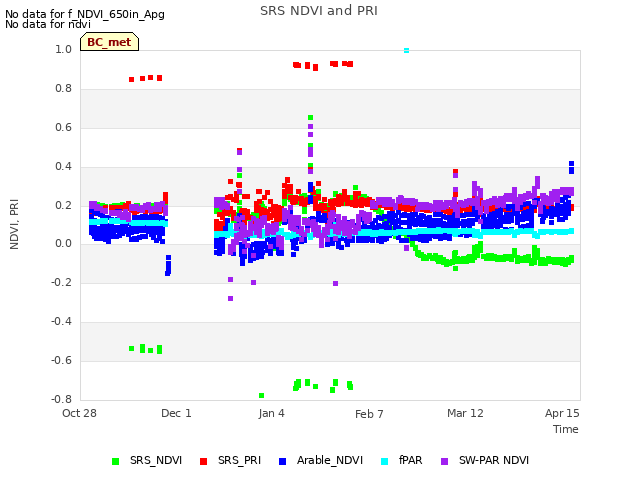Select the SRS_PRI legend label
The width and height of the screenshot is (640, 480).
(x=239, y=460)
